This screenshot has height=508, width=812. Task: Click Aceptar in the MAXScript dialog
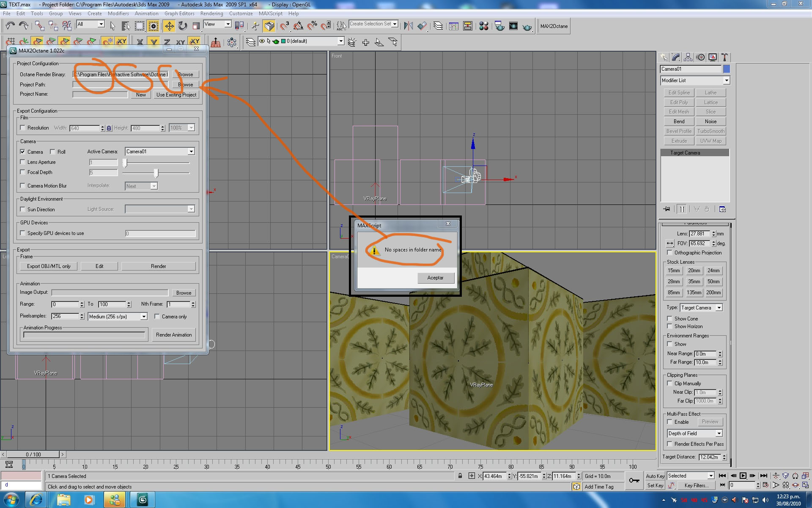click(x=435, y=278)
